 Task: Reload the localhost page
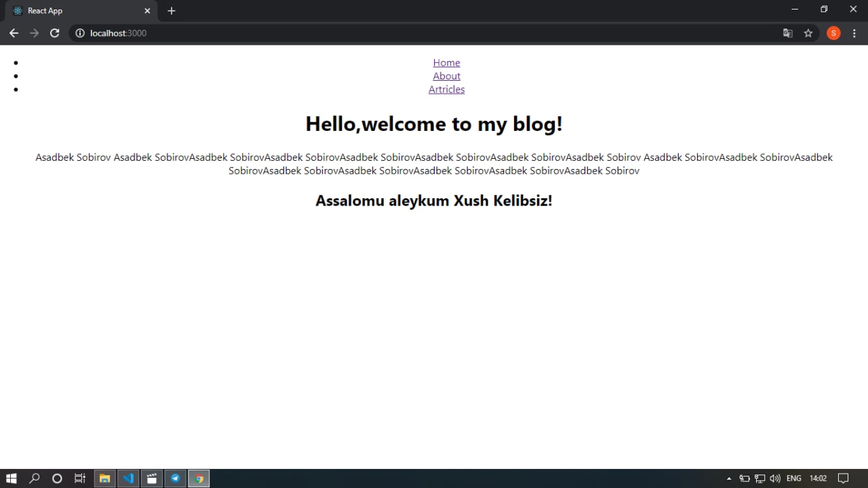point(55,33)
